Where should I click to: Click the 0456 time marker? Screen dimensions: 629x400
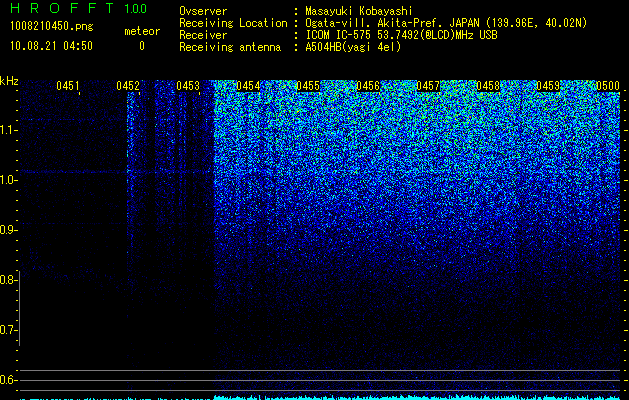pyautogui.click(x=368, y=86)
